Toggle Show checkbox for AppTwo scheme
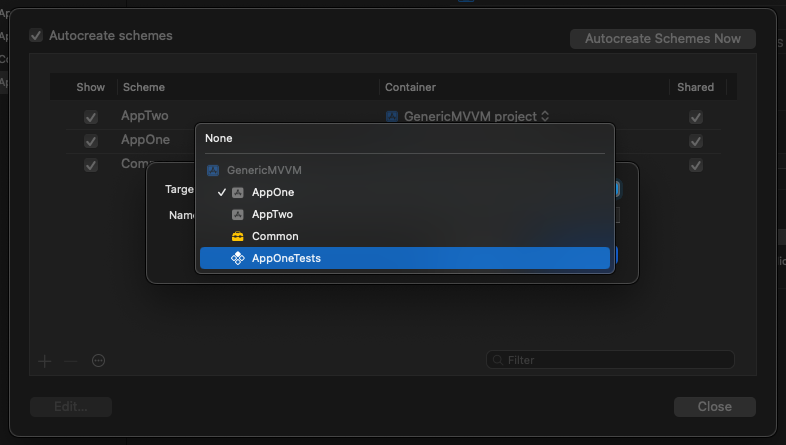This screenshot has width=786, height=445. (x=91, y=117)
